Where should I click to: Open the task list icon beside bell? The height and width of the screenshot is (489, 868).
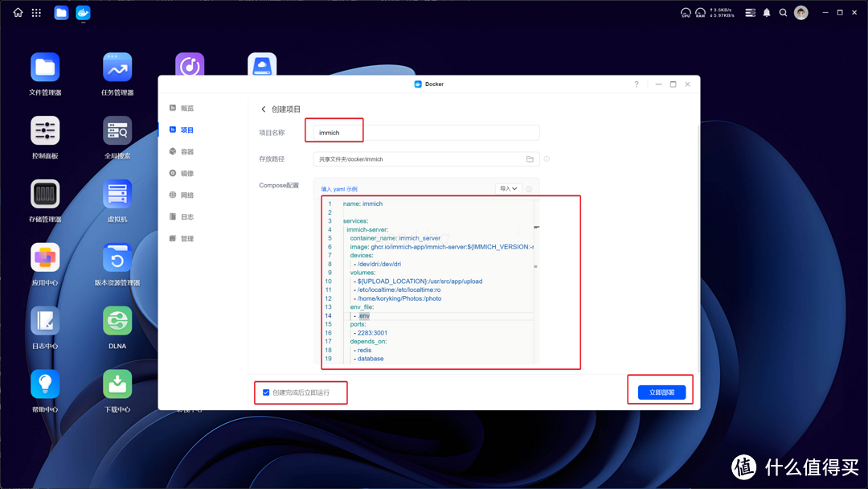pyautogui.click(x=750, y=12)
